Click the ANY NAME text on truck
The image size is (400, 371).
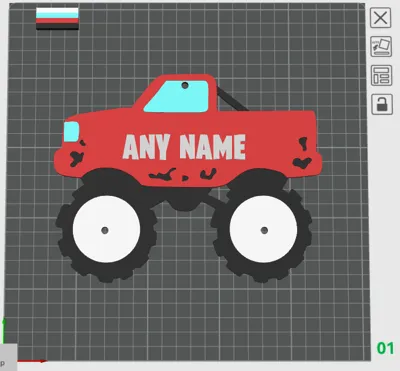[184, 147]
